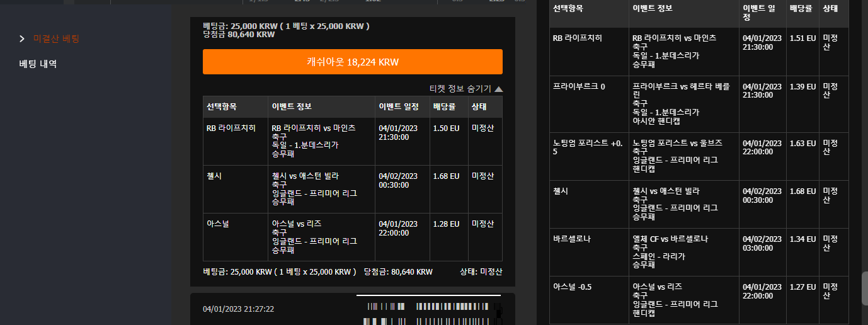Screen dimensions: 868x325
Task: Click the chevron beside 미결산 베팅
Action: click(x=22, y=39)
